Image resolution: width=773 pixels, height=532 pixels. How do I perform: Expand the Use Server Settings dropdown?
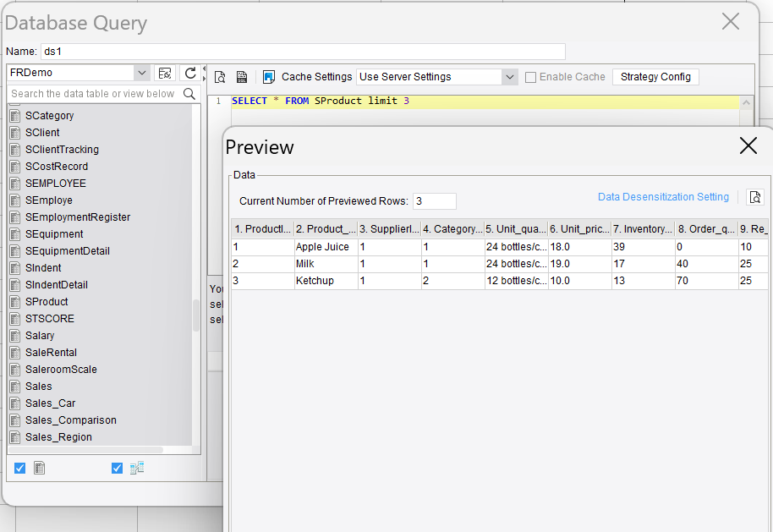509,77
